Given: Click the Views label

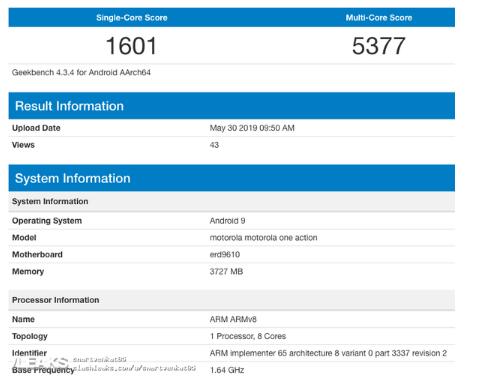Looking at the screenshot, I should point(23,145).
